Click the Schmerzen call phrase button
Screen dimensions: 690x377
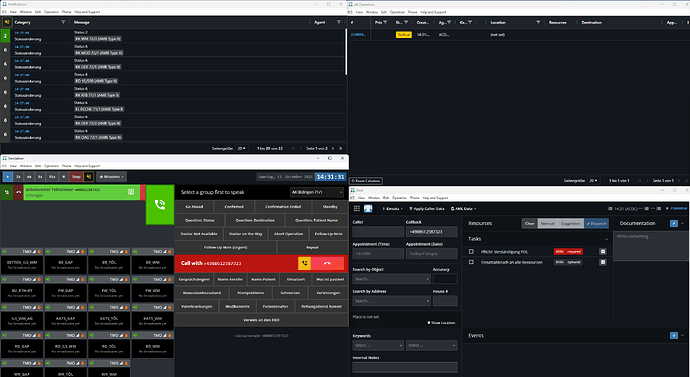[x=290, y=293]
